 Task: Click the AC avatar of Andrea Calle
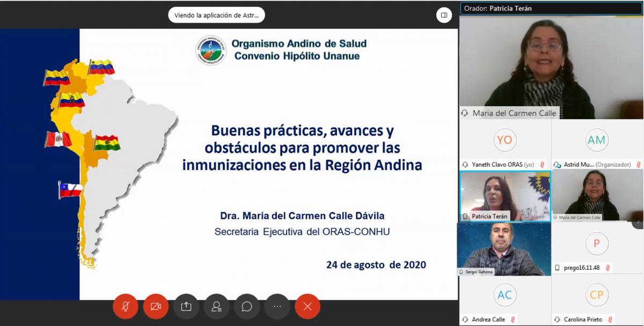(504, 295)
